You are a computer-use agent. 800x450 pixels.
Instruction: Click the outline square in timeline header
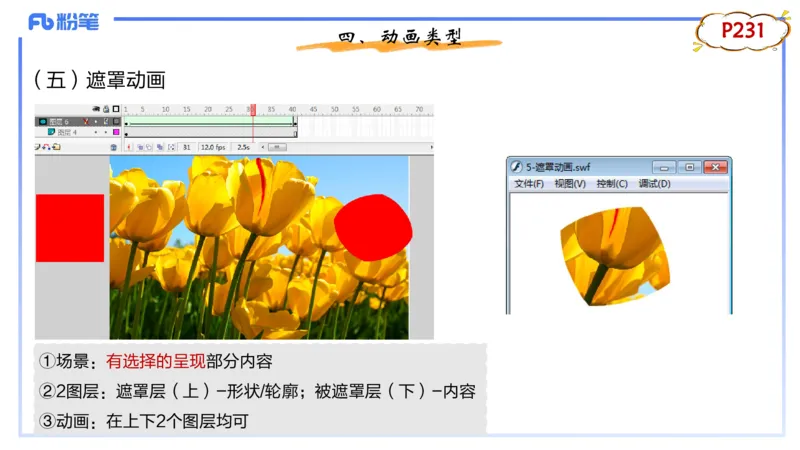tap(116, 109)
